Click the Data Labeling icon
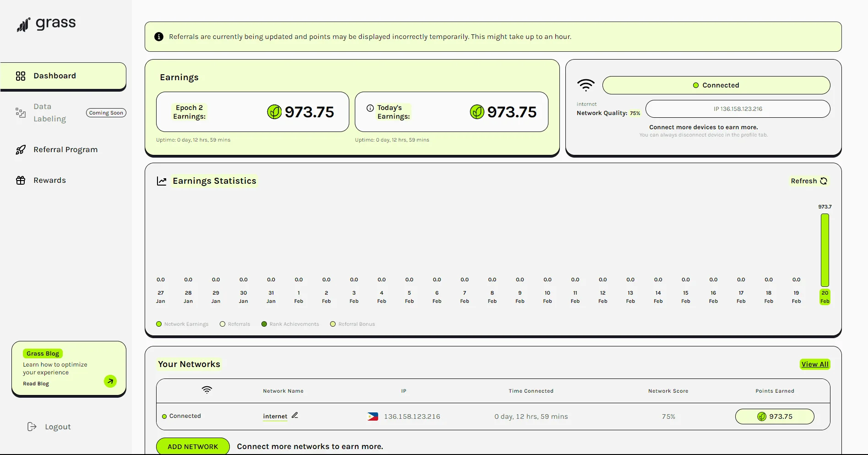This screenshot has width=868, height=455. point(21,113)
